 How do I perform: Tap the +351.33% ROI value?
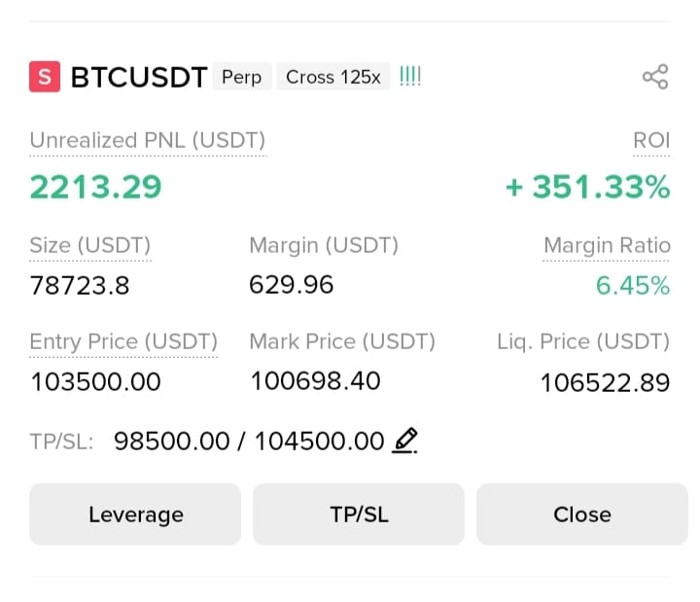point(588,187)
